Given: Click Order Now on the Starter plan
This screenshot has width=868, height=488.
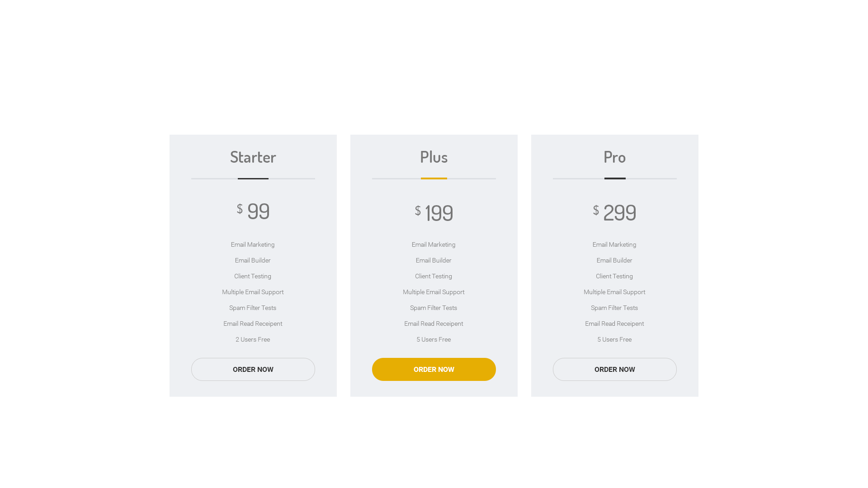Looking at the screenshot, I should (x=253, y=369).
